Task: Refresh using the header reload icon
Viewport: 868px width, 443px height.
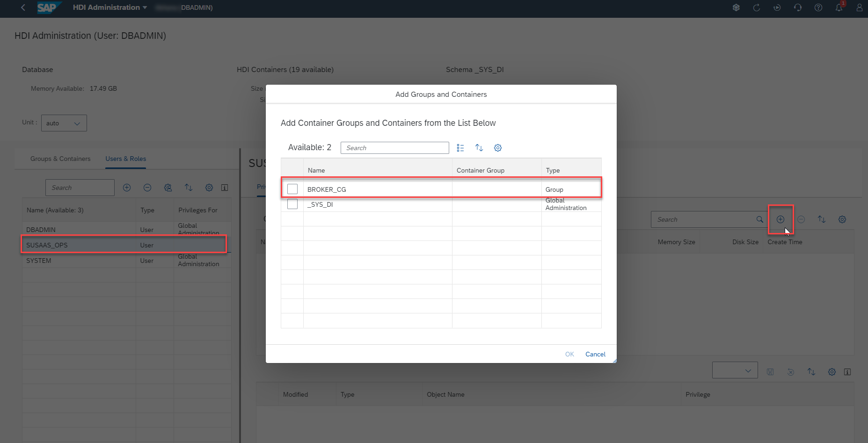Action: (757, 7)
